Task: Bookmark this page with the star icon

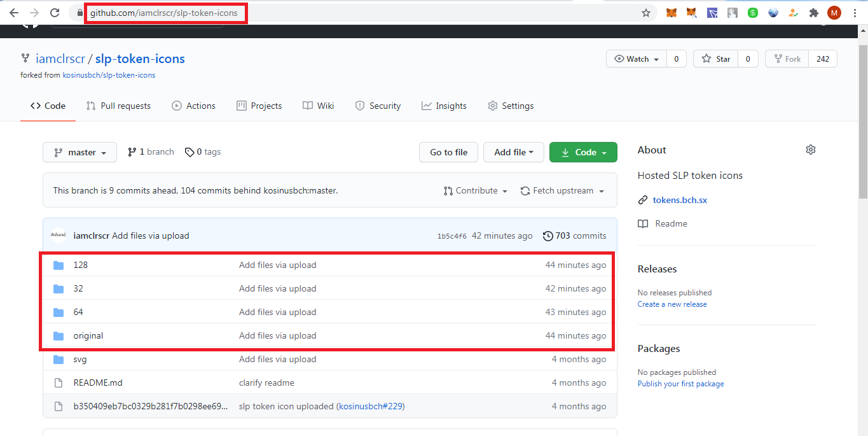Action: click(x=646, y=13)
